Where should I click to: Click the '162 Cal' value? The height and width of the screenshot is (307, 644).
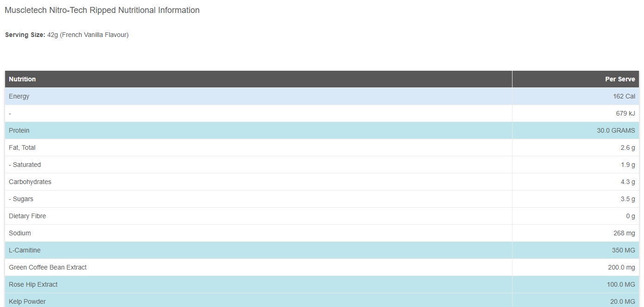(624, 96)
